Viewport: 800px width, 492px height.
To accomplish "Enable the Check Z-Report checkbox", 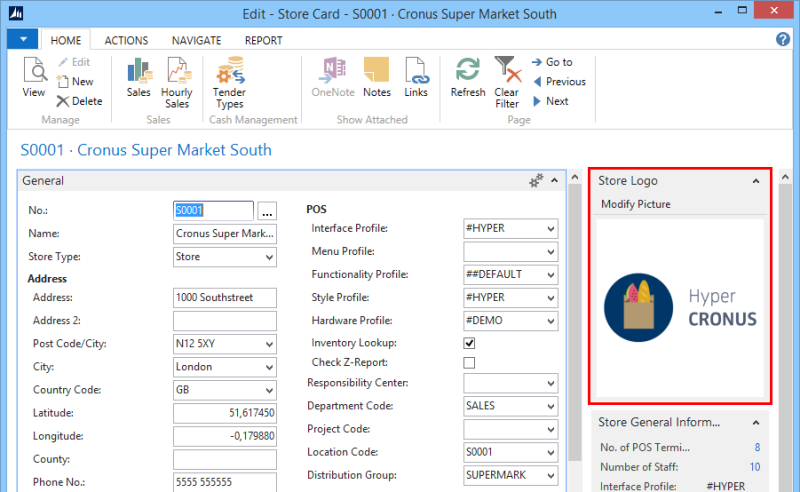I will (x=469, y=362).
